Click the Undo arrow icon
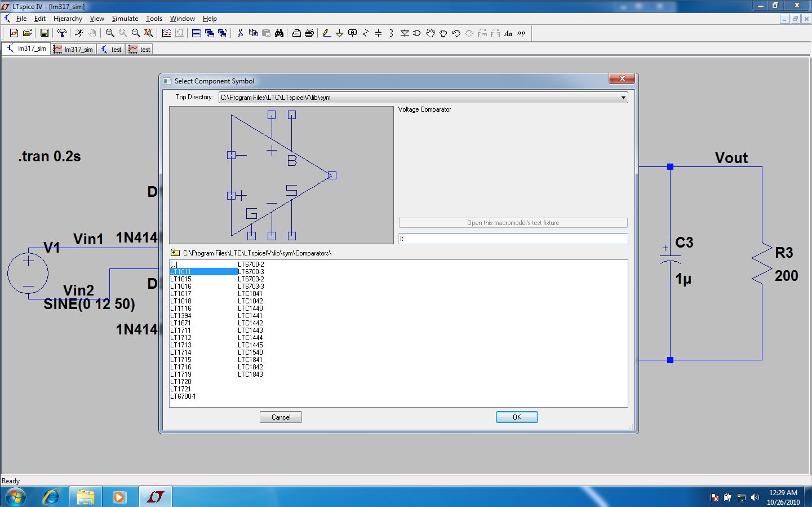 [456, 33]
